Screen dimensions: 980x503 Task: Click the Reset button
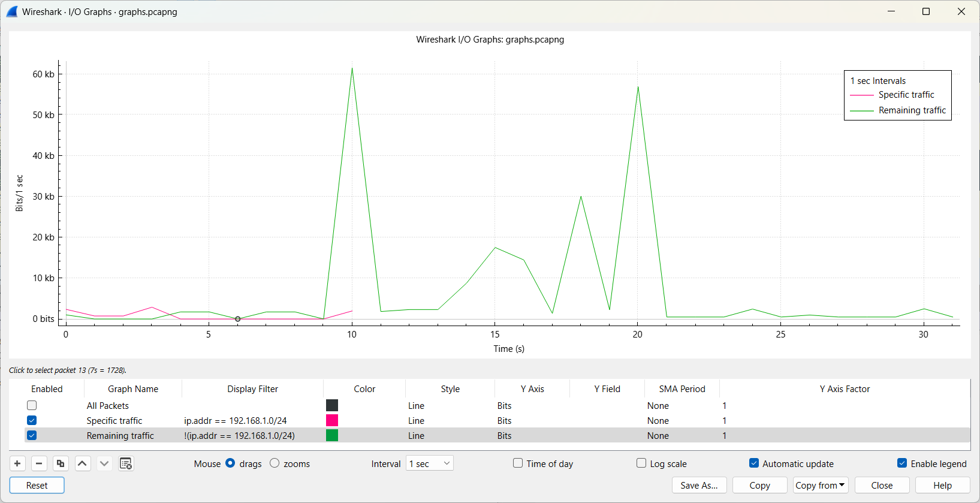tap(37, 486)
